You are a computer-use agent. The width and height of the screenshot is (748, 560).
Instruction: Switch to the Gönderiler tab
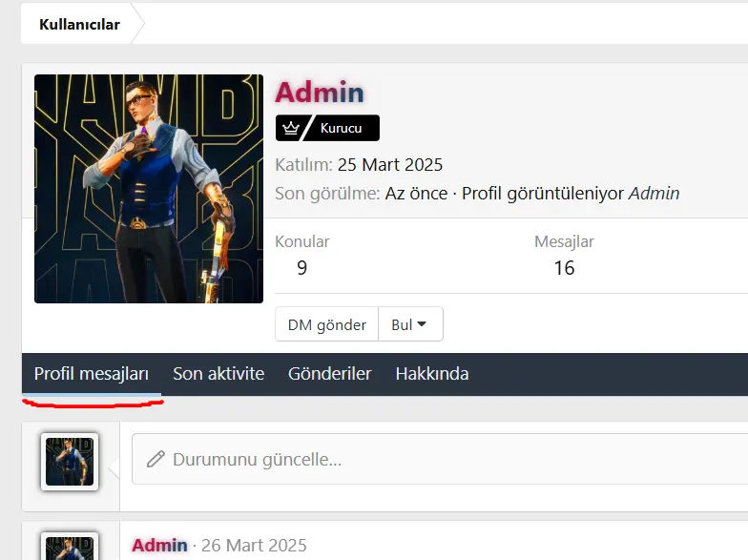click(330, 374)
